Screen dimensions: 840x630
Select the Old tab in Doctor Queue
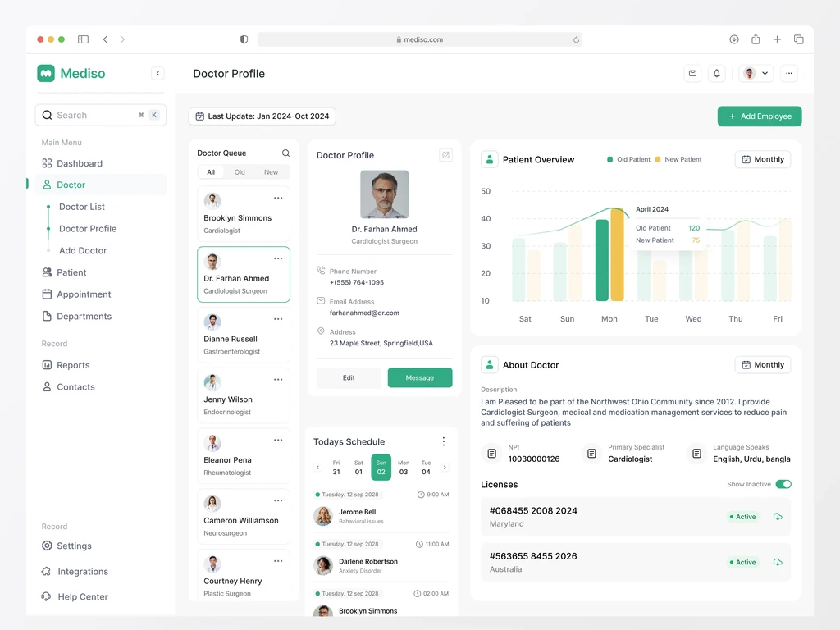(x=240, y=172)
